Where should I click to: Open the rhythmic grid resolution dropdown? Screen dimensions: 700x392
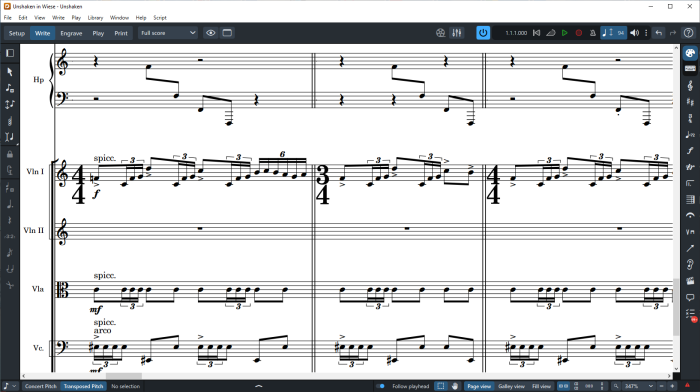point(9,386)
